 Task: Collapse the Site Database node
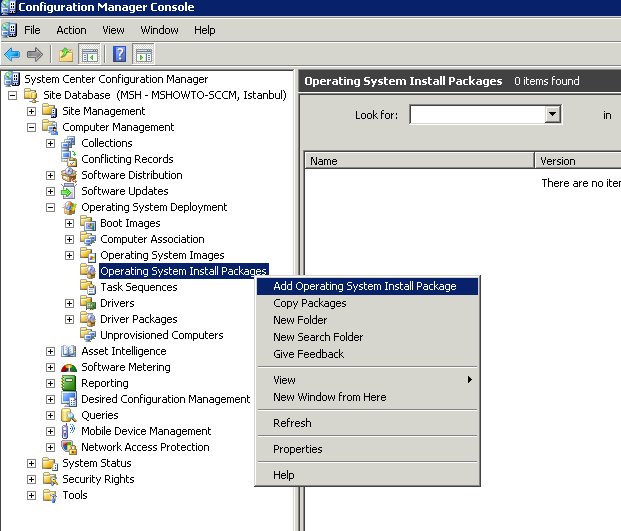(13, 95)
